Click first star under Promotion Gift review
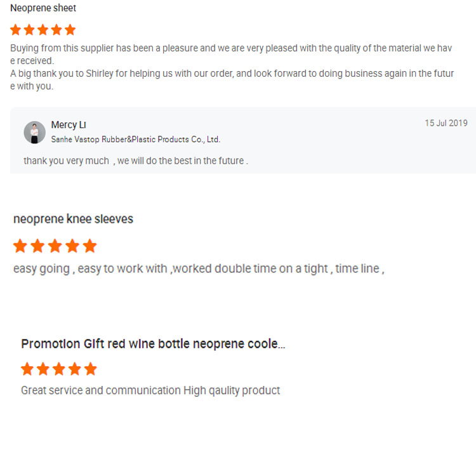 (x=27, y=369)
